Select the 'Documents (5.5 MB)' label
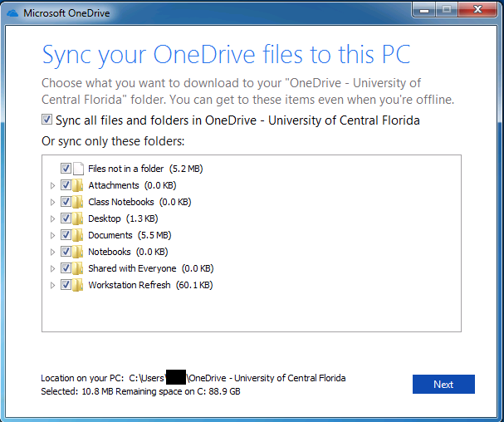This screenshot has height=422, width=504. [130, 235]
